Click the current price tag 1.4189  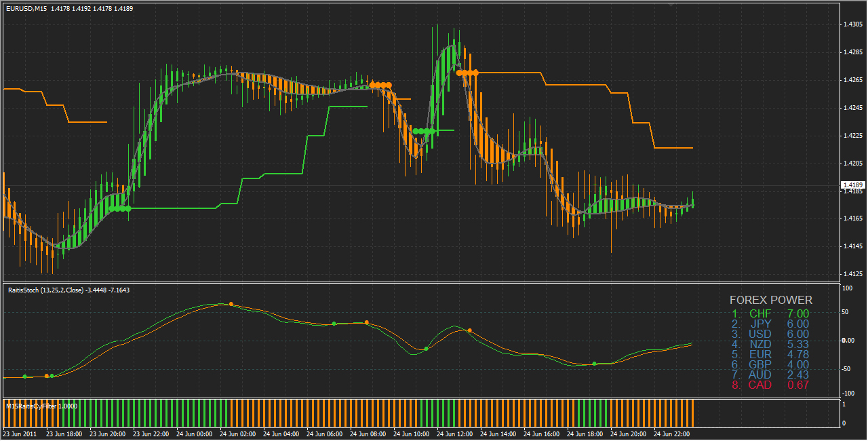(x=850, y=185)
